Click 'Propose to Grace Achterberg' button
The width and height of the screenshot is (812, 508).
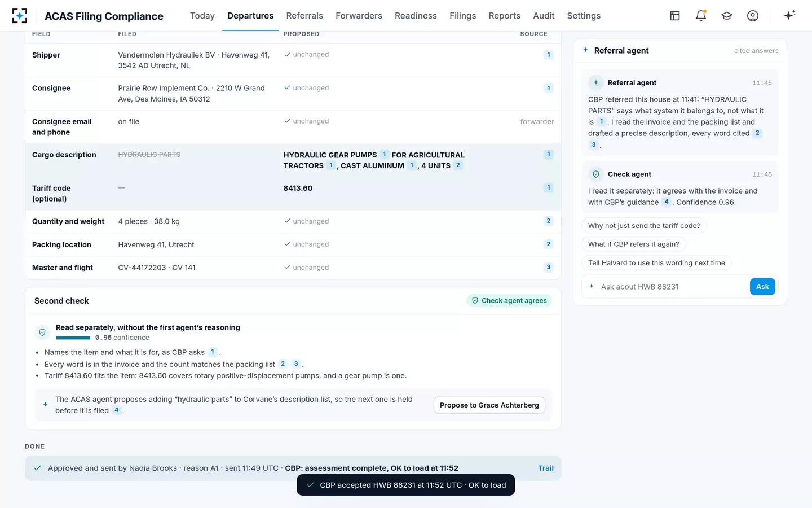click(489, 405)
